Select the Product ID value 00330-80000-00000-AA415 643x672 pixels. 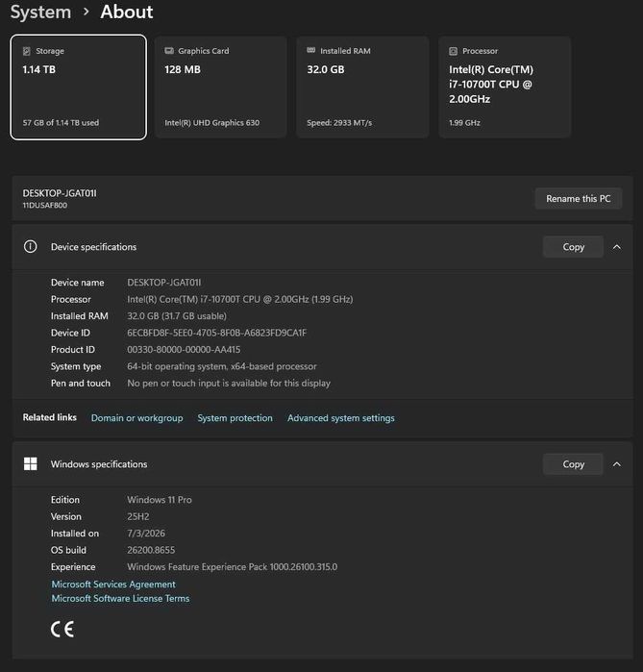pos(184,349)
